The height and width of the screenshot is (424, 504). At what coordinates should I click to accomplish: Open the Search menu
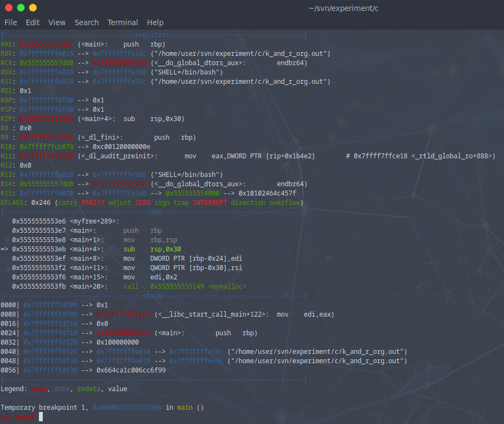click(x=87, y=22)
